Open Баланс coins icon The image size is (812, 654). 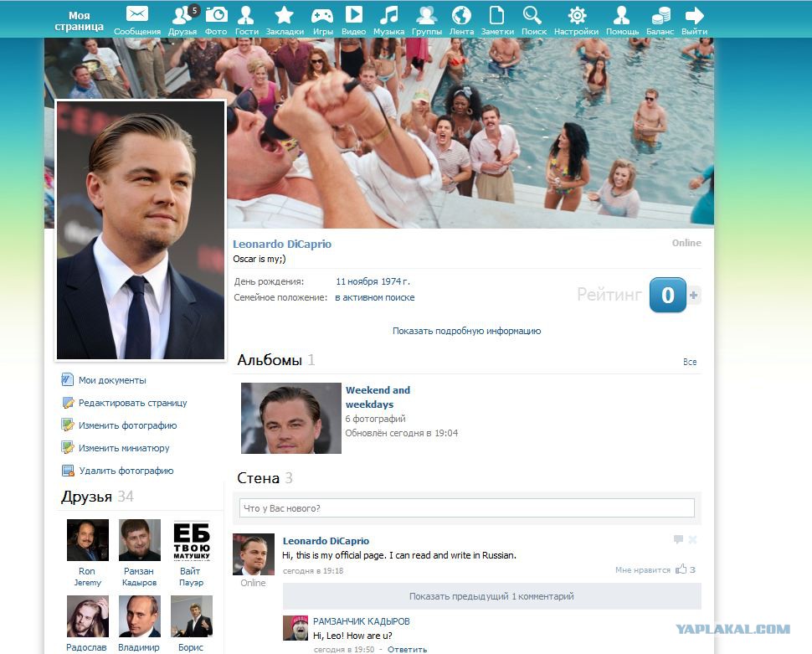pyautogui.click(x=660, y=14)
